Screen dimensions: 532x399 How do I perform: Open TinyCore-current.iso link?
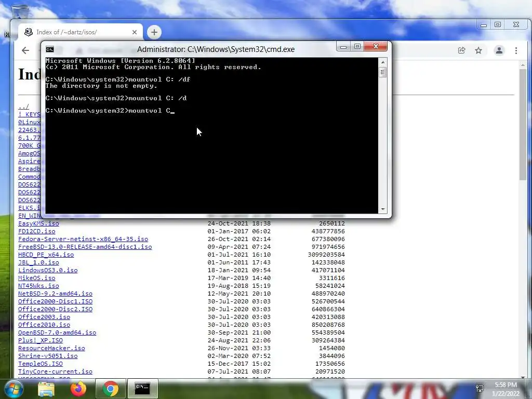[x=55, y=372]
